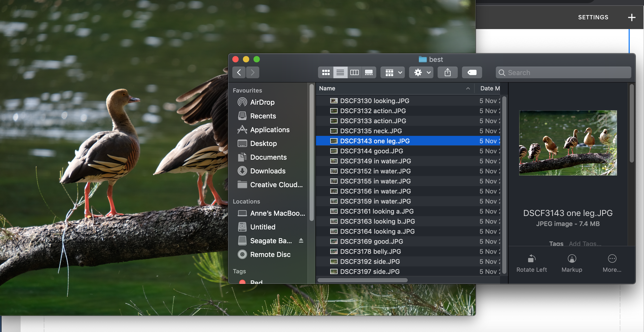Switch Finder to icon view

tap(326, 72)
